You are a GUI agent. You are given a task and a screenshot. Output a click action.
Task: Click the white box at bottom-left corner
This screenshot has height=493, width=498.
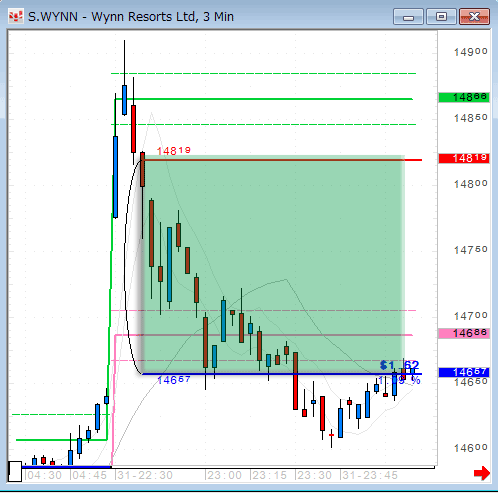coord(15,471)
